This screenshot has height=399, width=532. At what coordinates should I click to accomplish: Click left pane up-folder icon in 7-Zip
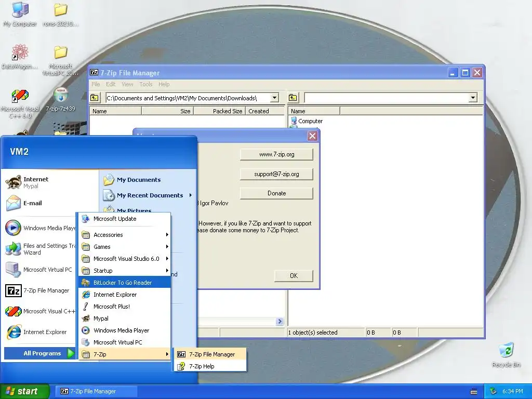[95, 98]
